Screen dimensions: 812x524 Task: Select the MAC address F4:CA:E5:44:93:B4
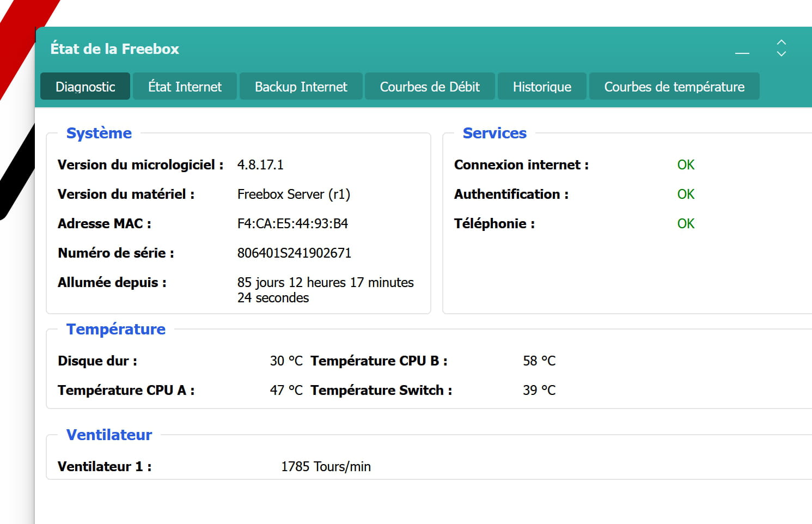click(292, 223)
